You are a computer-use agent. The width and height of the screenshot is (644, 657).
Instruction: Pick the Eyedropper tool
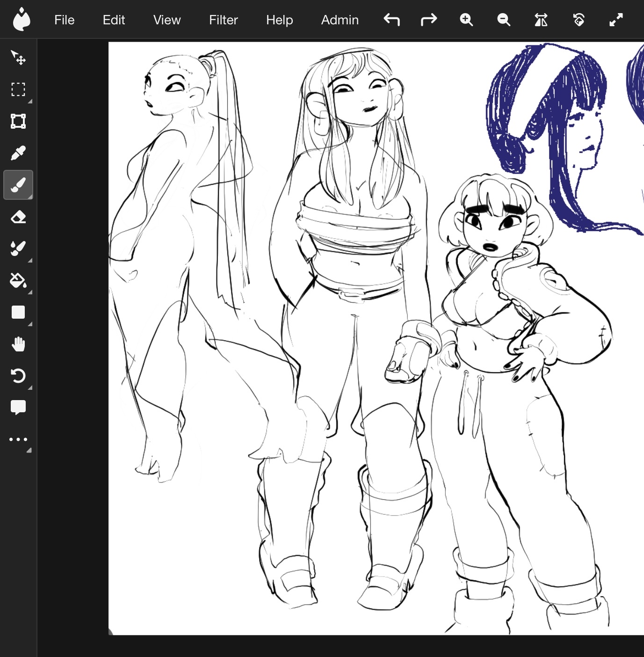[18, 153]
